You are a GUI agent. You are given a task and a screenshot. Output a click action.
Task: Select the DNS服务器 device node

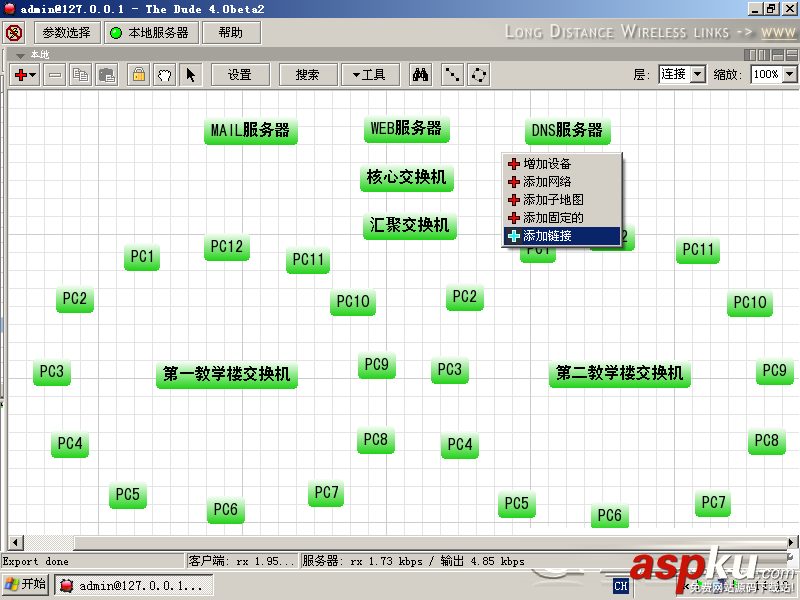567,131
